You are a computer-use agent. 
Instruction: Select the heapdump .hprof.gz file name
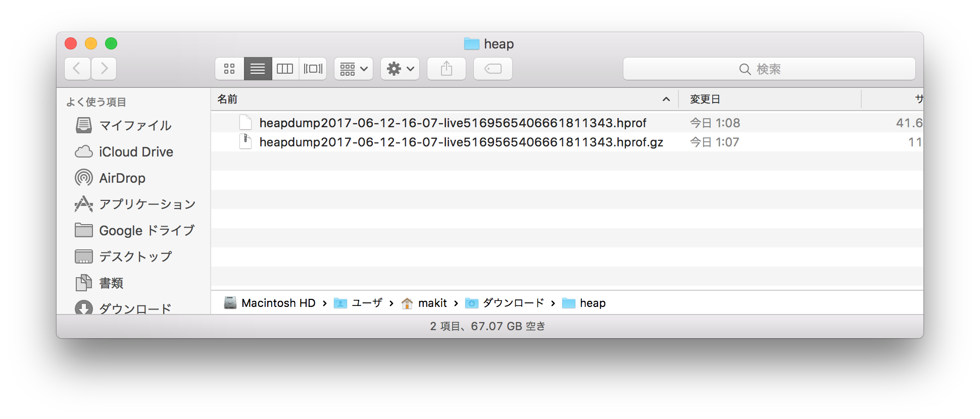461,142
